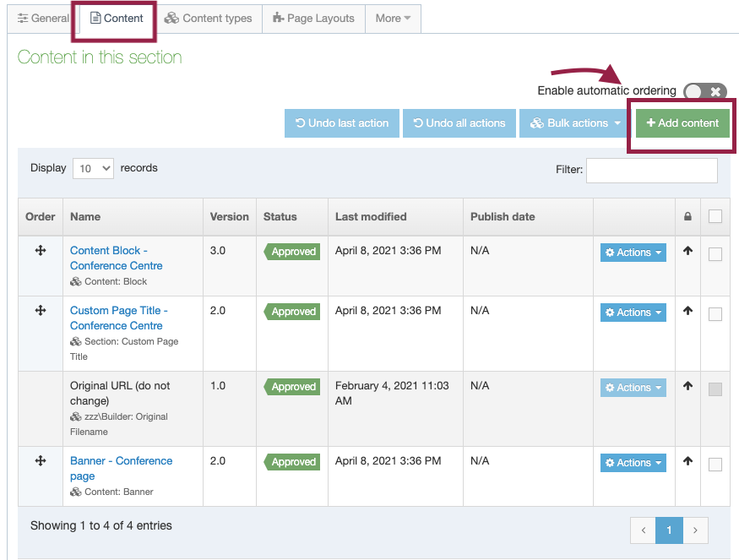Click Undo all actions
The height and width of the screenshot is (560, 739).
point(459,122)
